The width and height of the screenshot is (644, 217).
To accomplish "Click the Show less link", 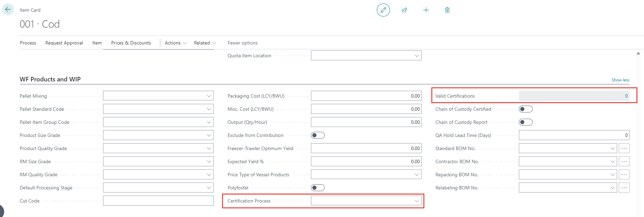I will pos(620,80).
